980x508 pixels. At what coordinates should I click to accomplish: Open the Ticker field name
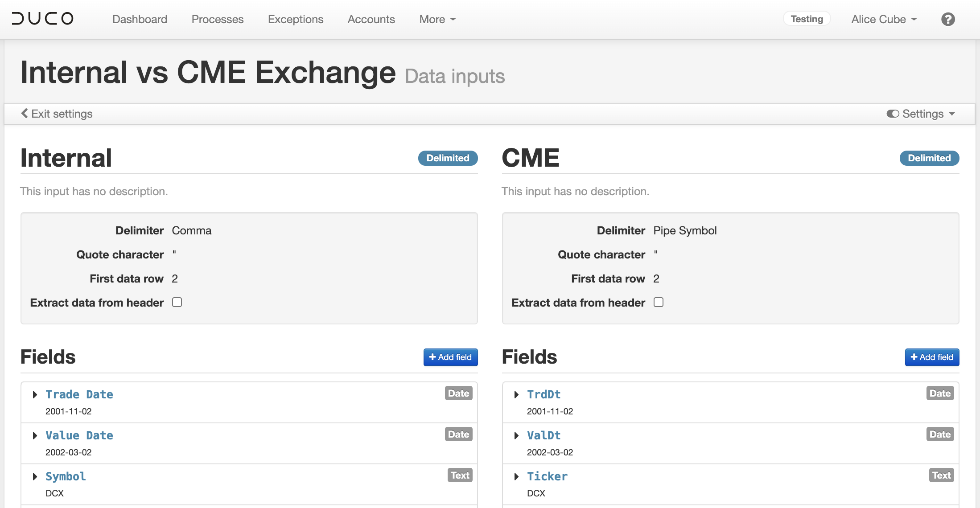(547, 476)
